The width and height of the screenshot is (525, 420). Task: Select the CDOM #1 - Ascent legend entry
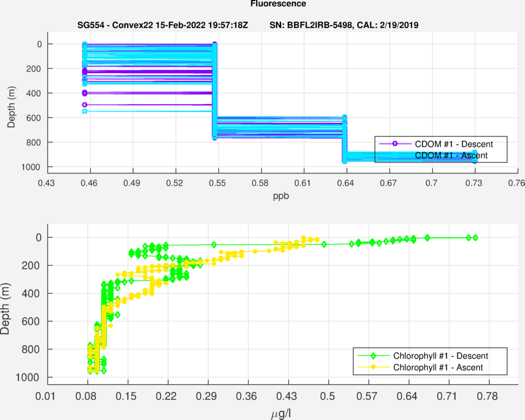[x=451, y=156]
